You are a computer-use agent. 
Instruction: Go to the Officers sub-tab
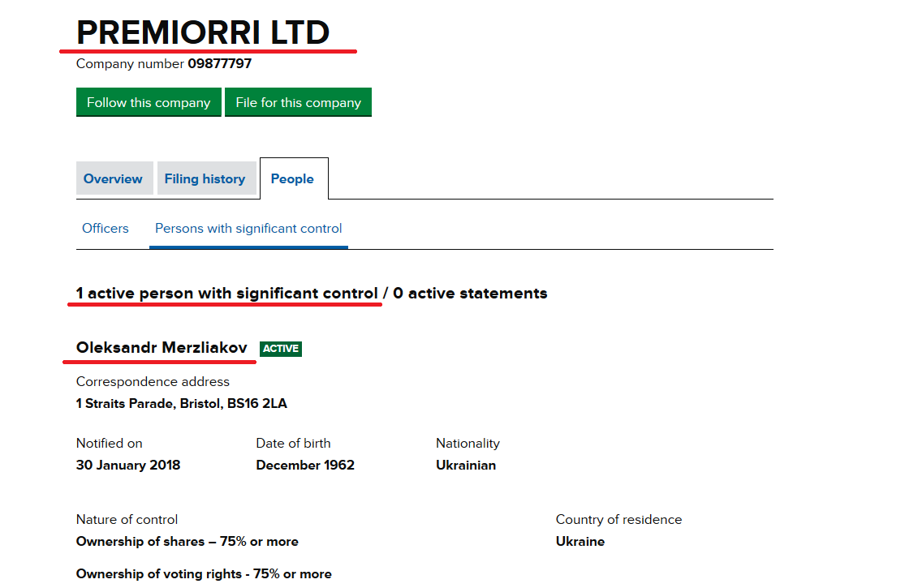pos(105,228)
